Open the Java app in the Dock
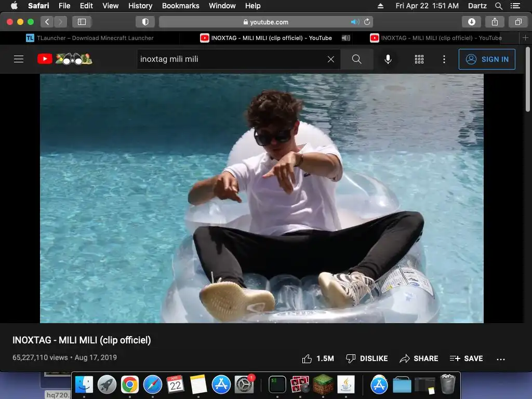This screenshot has height=399, width=532. click(x=345, y=384)
